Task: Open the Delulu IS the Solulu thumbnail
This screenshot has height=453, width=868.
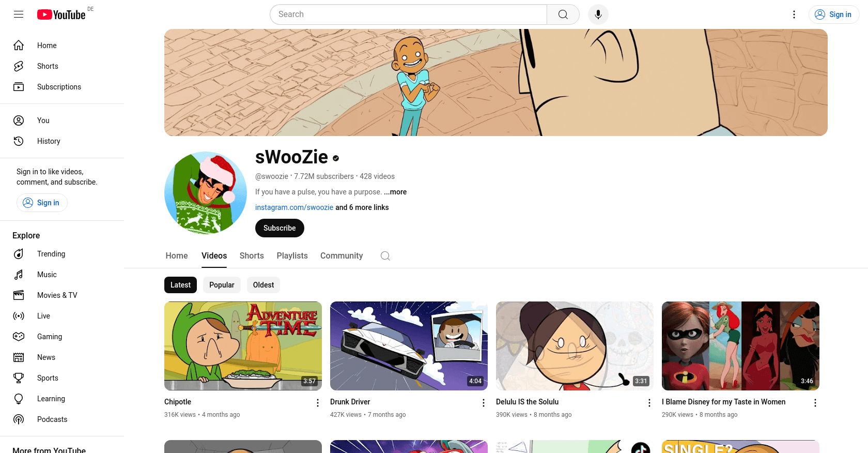Action: coord(575,346)
